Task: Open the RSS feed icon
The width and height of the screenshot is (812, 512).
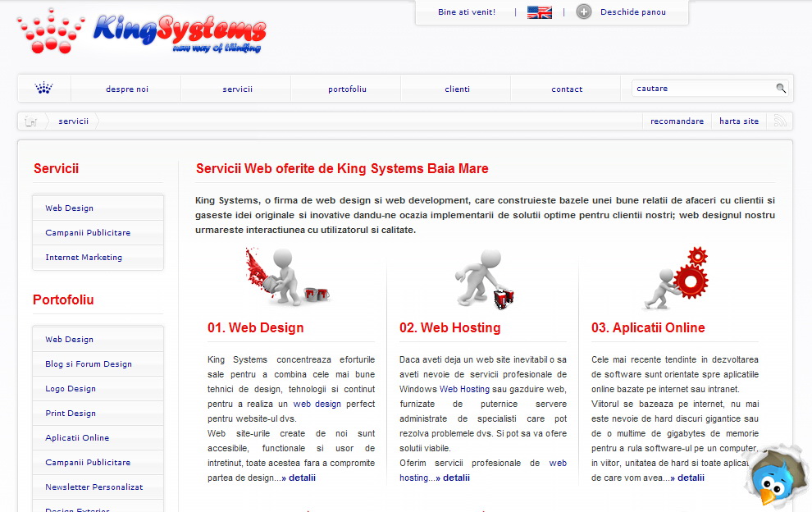Action: (780, 121)
